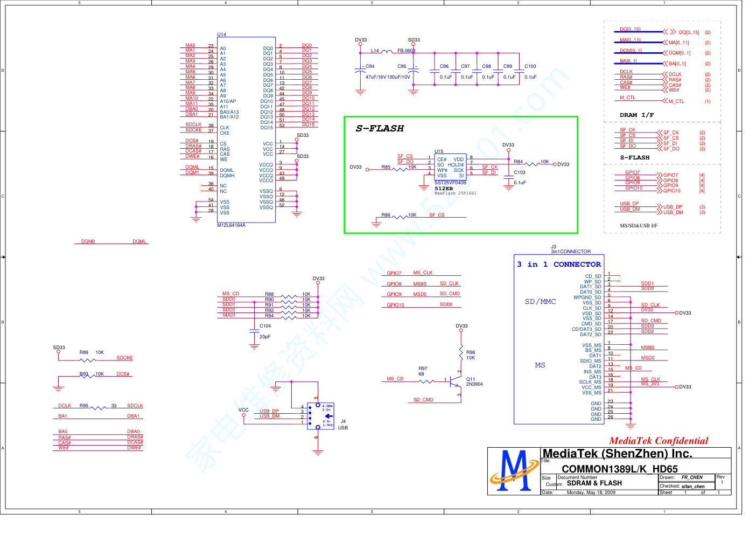Select the C104 20pF capacitor symbol
756x535 pixels.
tap(254, 331)
